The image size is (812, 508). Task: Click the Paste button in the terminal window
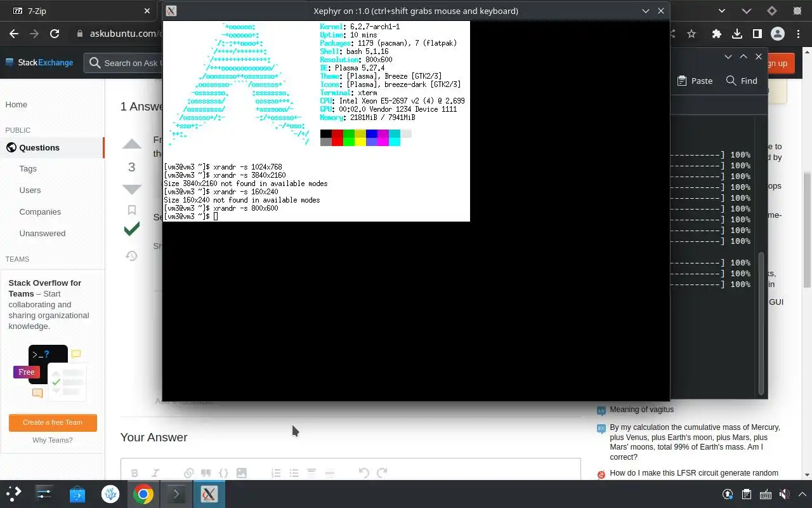695,81
